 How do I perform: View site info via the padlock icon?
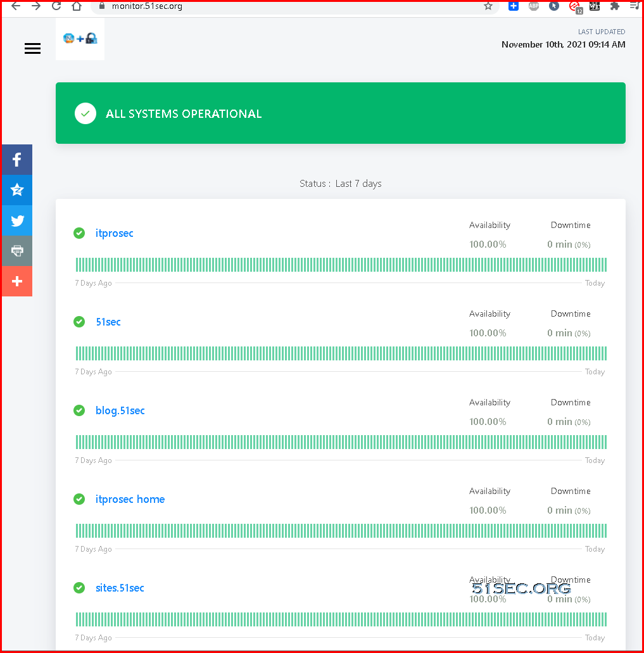pyautogui.click(x=101, y=6)
